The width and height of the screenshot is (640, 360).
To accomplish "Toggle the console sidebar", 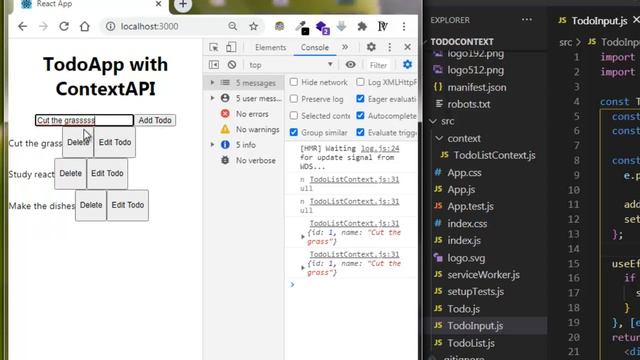I will tap(213, 65).
